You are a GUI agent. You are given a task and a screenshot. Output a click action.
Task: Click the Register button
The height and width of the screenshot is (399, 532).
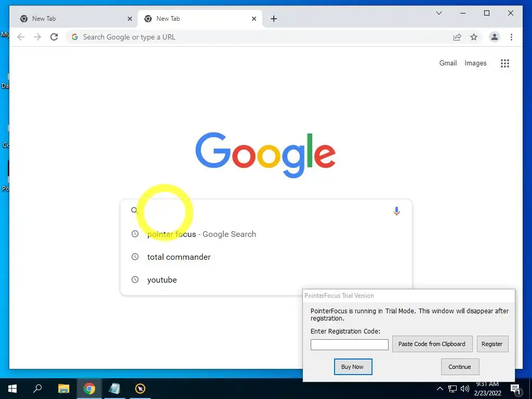click(492, 344)
